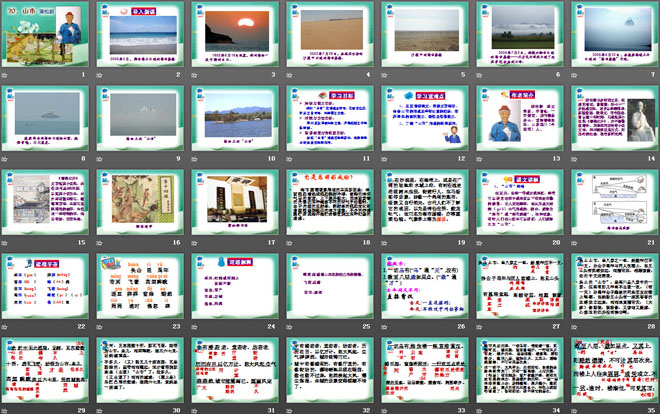Choose slide 15 thumbnail with old building painting

45,202
